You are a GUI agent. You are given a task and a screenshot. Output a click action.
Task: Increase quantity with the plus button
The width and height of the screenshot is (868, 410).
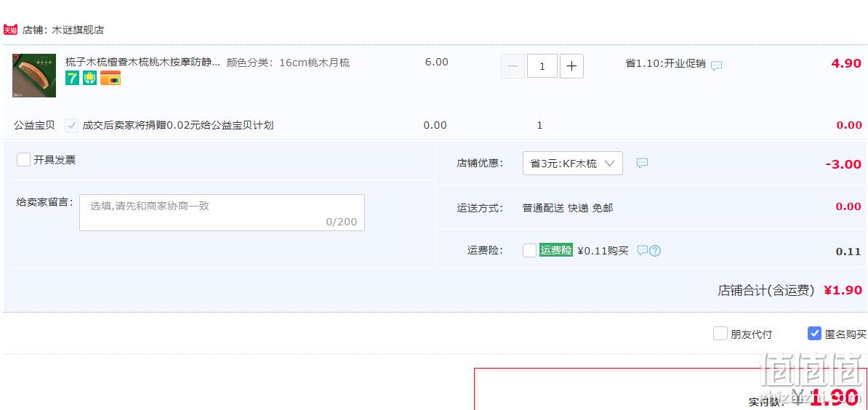(x=571, y=66)
